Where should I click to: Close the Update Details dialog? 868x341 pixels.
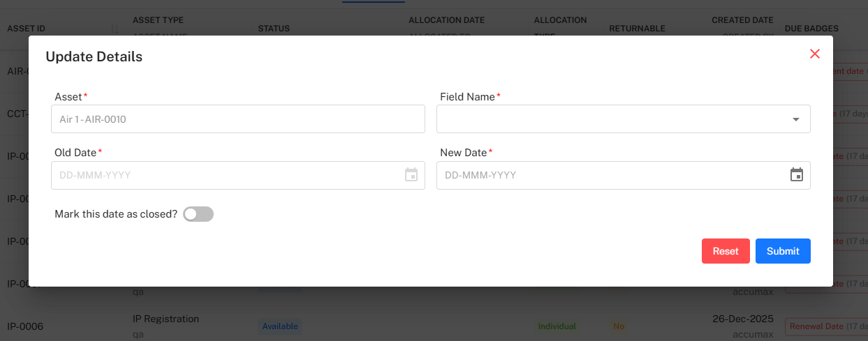[x=814, y=54]
